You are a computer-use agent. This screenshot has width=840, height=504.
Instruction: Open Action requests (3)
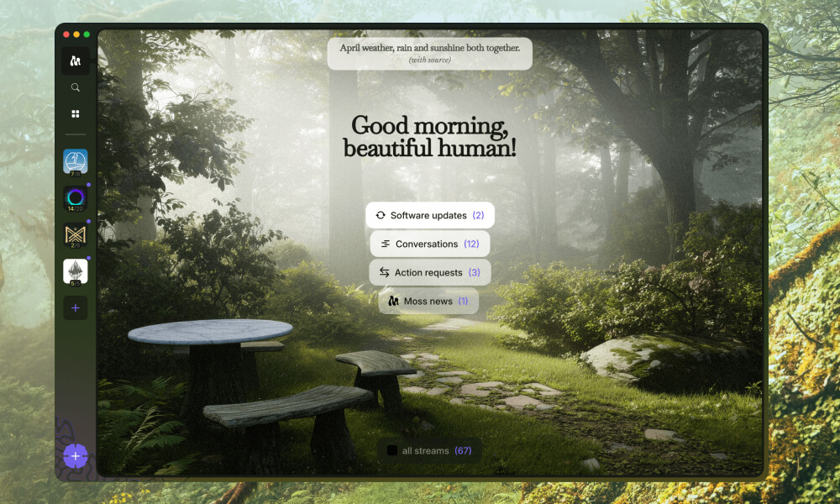[429, 273]
